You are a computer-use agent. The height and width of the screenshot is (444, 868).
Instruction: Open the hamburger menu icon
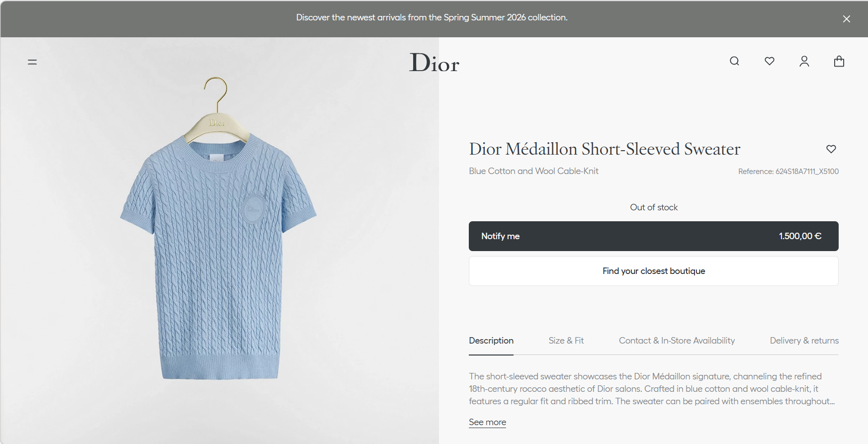(32, 62)
